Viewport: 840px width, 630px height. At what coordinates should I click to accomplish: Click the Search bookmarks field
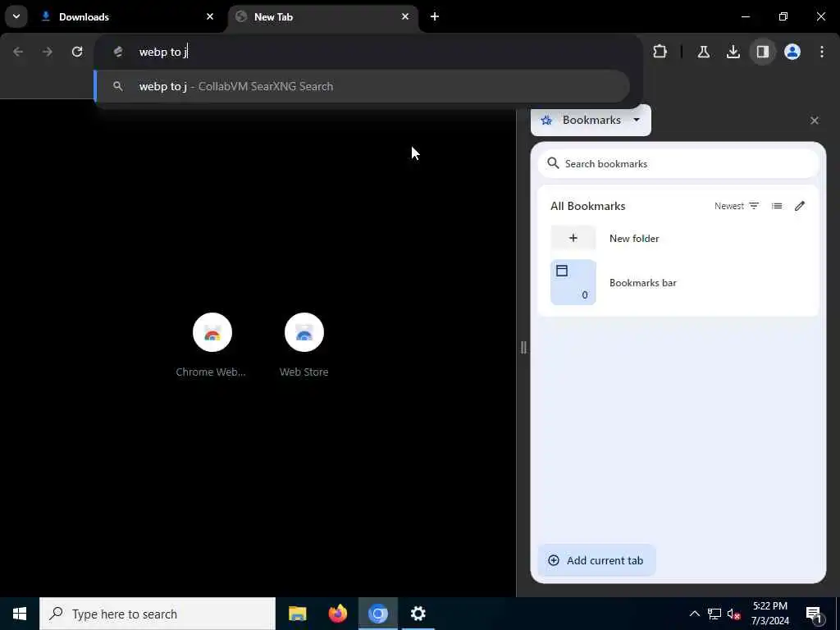click(678, 164)
